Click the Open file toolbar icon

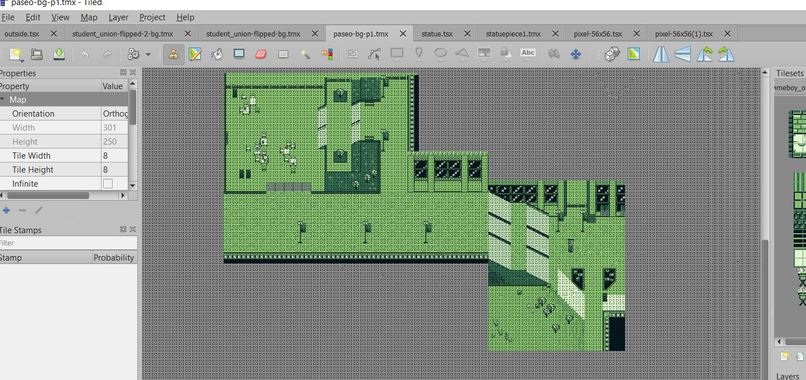pos(36,54)
